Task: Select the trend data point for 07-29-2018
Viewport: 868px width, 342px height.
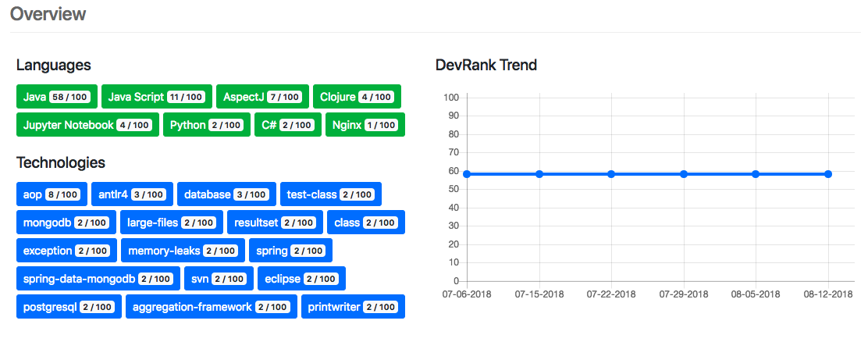Action: tap(684, 174)
